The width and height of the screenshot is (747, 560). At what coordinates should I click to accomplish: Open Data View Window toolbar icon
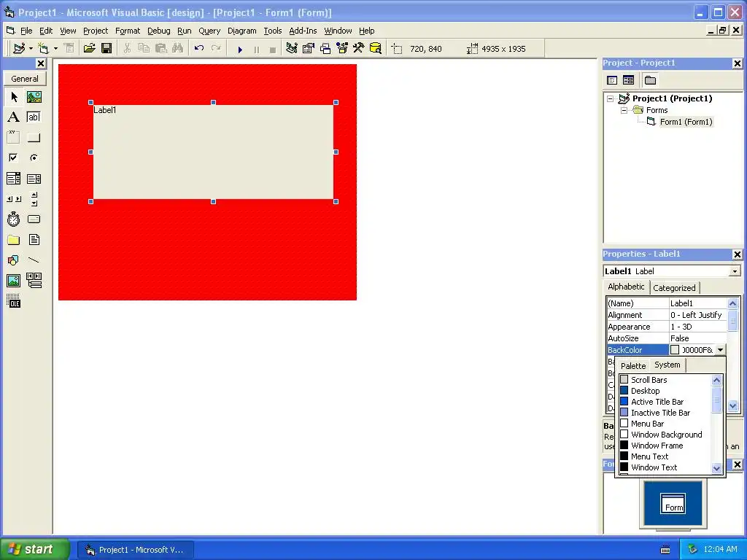[x=376, y=49]
